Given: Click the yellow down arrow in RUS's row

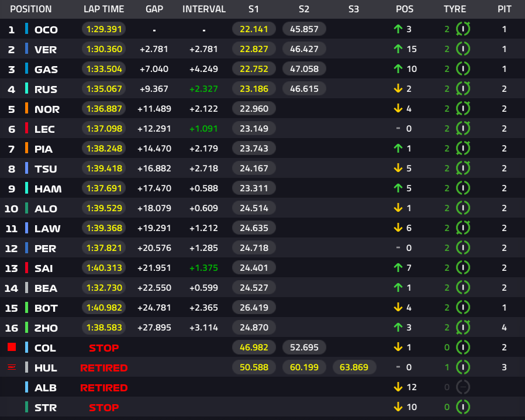Looking at the screenshot, I should (x=398, y=88).
